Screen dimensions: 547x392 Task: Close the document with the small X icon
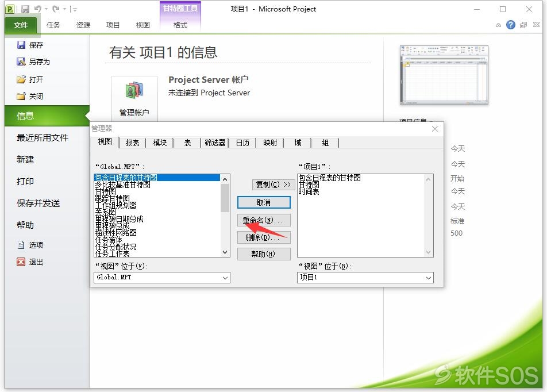(536, 25)
